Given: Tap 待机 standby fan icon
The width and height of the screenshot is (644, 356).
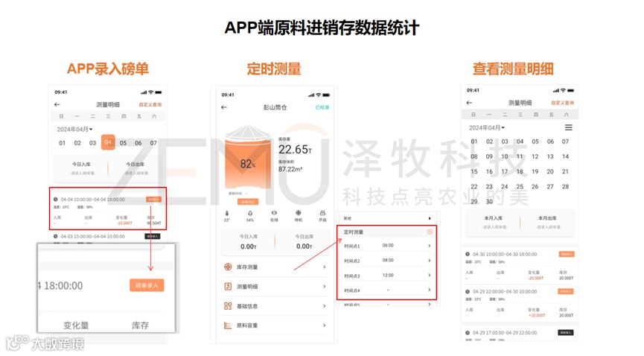Looking at the screenshot, I should (x=299, y=213).
